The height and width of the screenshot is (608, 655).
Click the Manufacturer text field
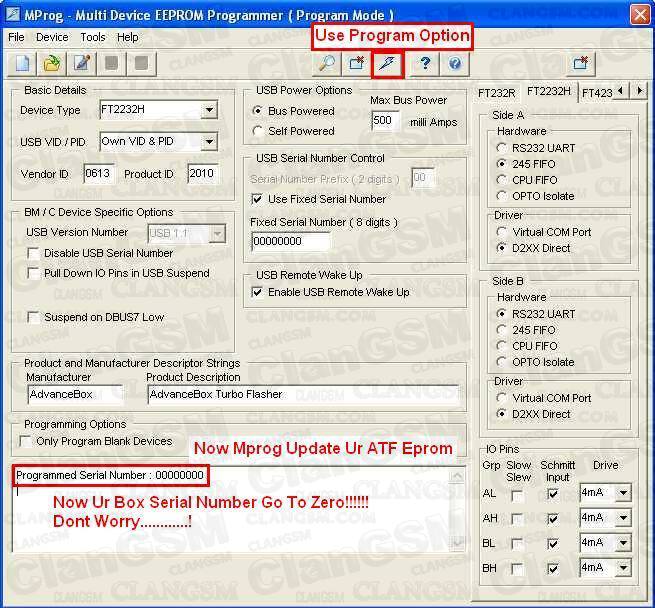pos(75,394)
